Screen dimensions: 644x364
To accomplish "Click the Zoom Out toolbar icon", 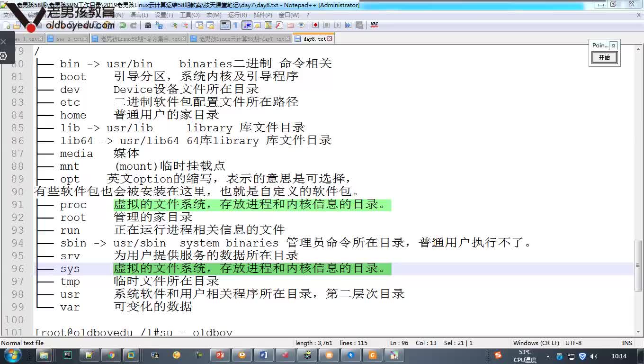I will [185, 25].
